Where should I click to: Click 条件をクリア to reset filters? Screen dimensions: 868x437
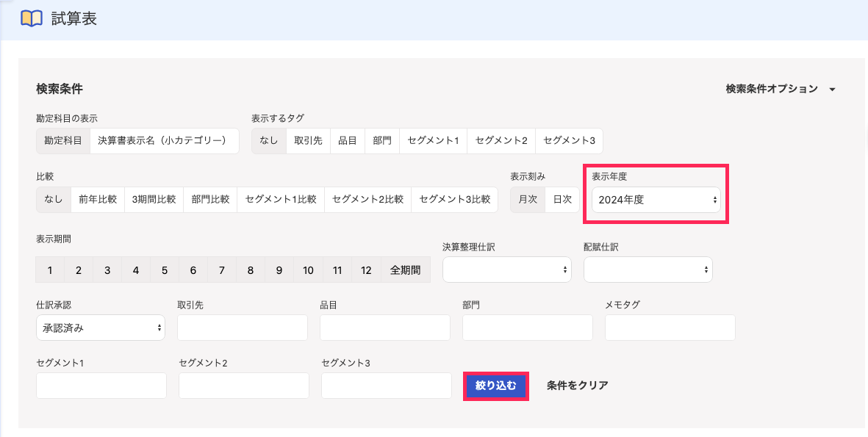click(x=578, y=386)
